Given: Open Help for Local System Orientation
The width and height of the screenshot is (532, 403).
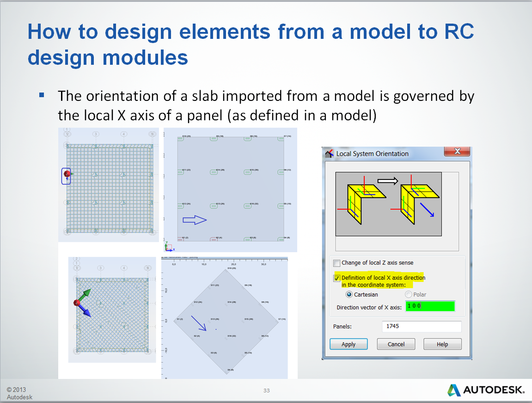Looking at the screenshot, I should coord(442,344).
